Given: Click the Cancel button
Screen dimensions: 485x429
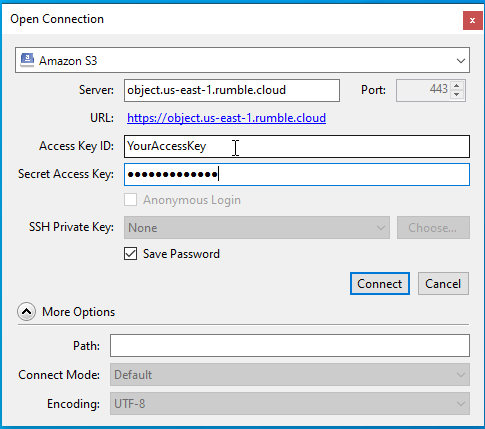Looking at the screenshot, I should [443, 284].
